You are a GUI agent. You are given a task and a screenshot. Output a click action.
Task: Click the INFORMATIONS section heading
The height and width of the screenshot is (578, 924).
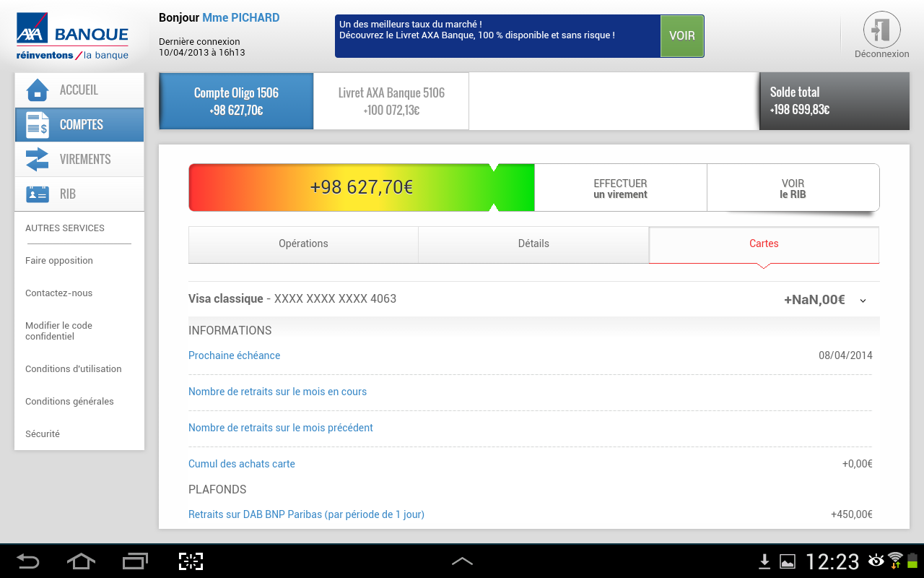[230, 331]
